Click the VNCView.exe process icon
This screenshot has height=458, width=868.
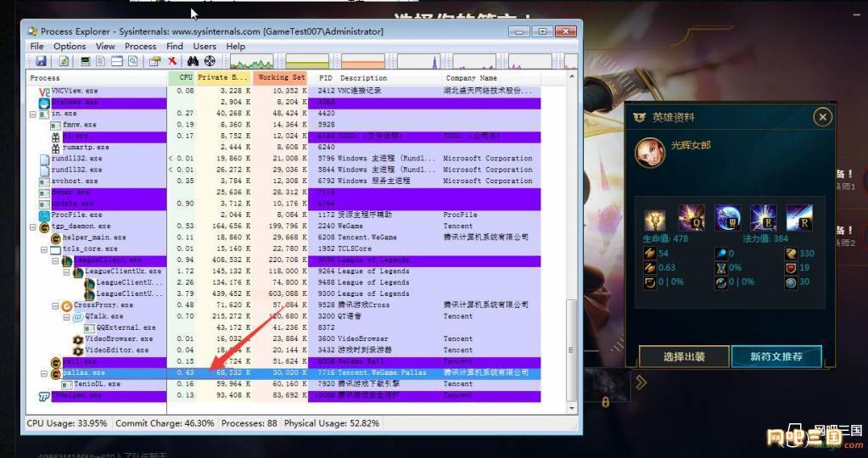pyautogui.click(x=44, y=91)
